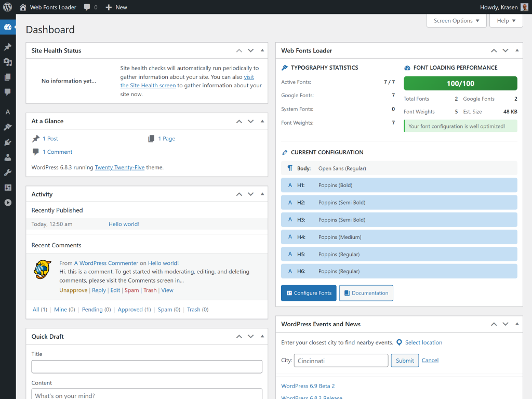Filter comments by Mine (0)
Screen dimensions: 532x399
[x=64, y=310]
